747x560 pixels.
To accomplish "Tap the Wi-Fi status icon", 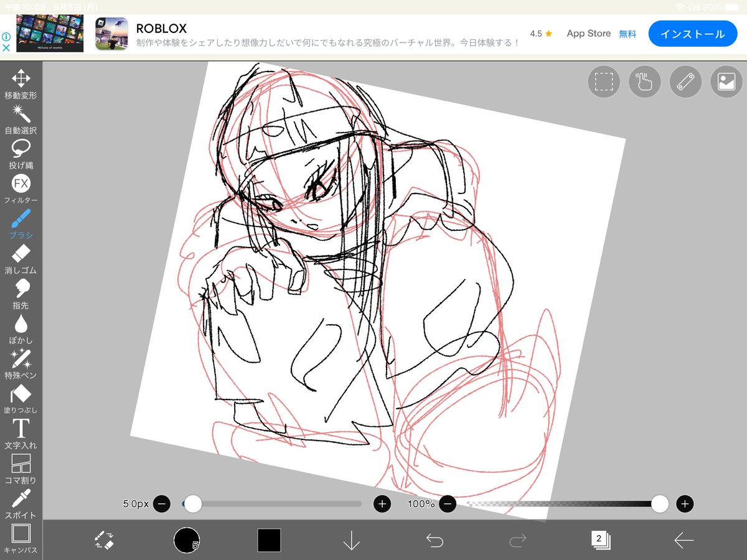I will click(x=680, y=7).
